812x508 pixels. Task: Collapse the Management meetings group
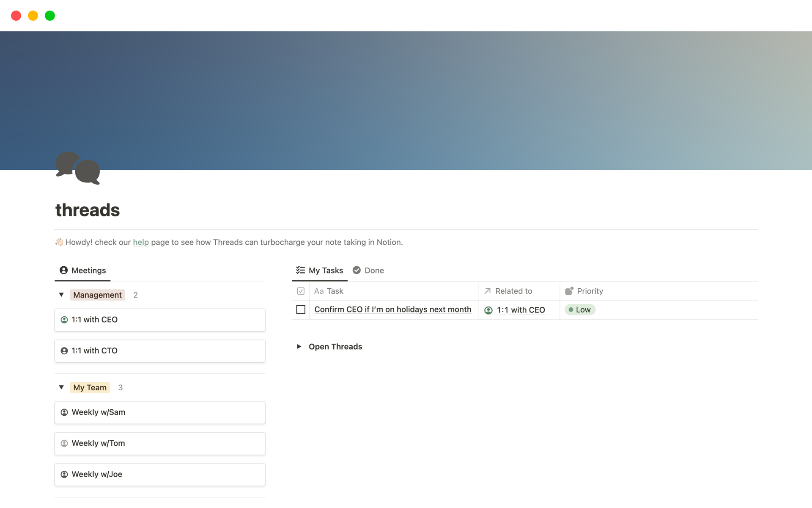[61, 295]
